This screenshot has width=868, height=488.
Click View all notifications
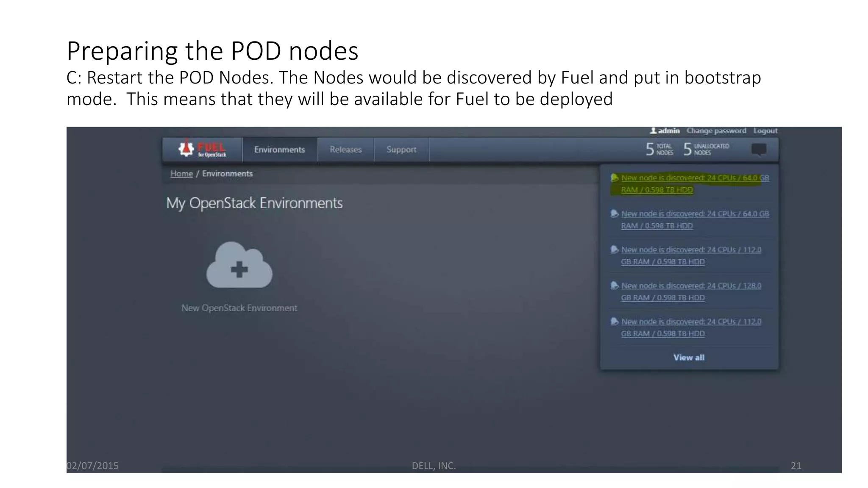(x=689, y=358)
